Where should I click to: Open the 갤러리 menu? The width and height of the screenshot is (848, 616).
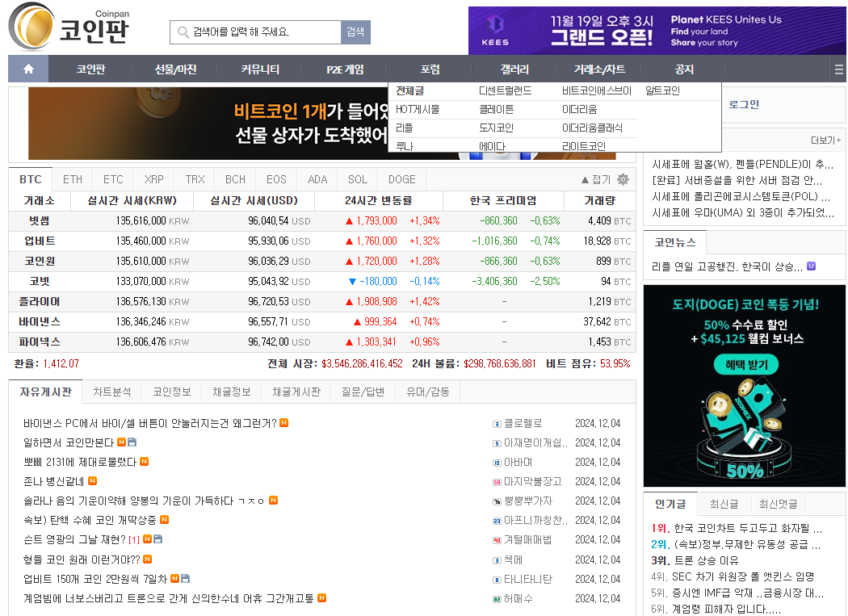coord(514,69)
